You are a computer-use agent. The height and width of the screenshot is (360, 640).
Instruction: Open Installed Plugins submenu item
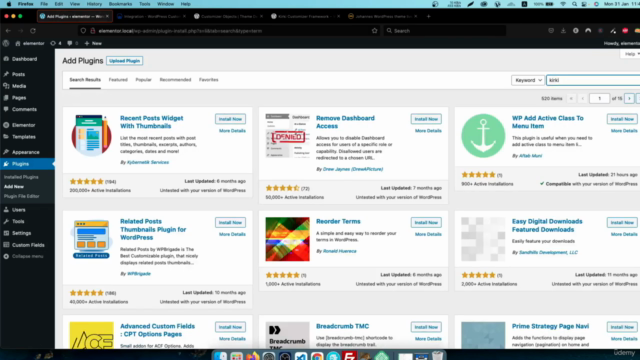click(21, 177)
